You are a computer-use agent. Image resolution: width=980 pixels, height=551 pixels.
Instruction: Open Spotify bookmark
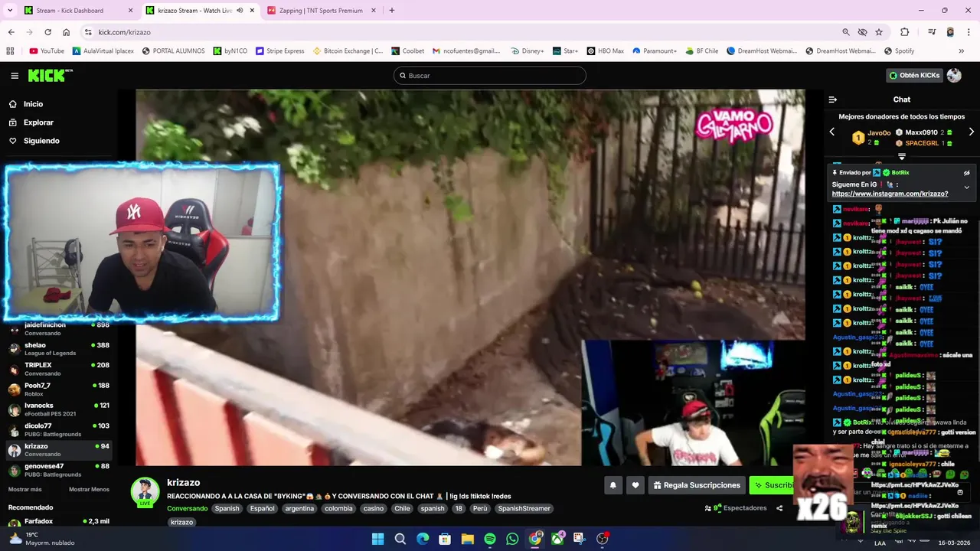click(x=899, y=51)
